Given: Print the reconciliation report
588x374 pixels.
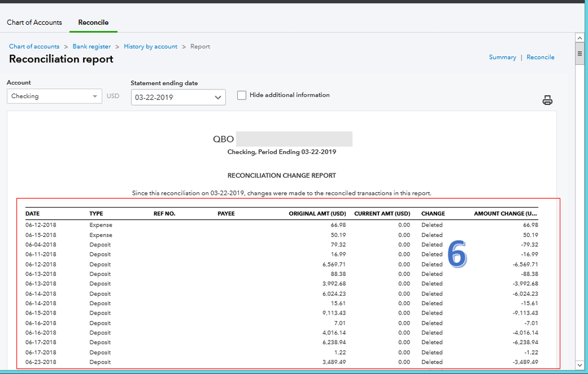Looking at the screenshot, I should pyautogui.click(x=547, y=101).
